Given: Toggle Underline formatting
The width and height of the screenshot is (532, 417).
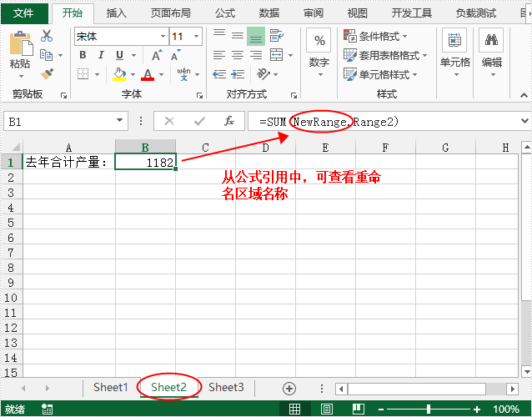Looking at the screenshot, I should (x=119, y=55).
